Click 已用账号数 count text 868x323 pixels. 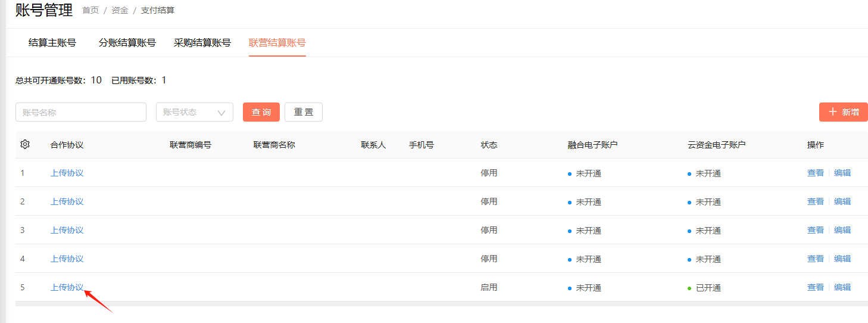click(139, 80)
